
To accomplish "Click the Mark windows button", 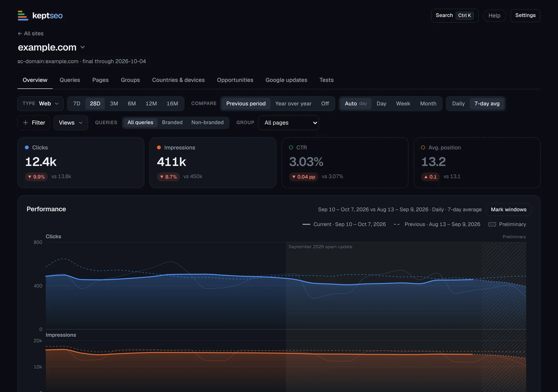I will tap(509, 209).
